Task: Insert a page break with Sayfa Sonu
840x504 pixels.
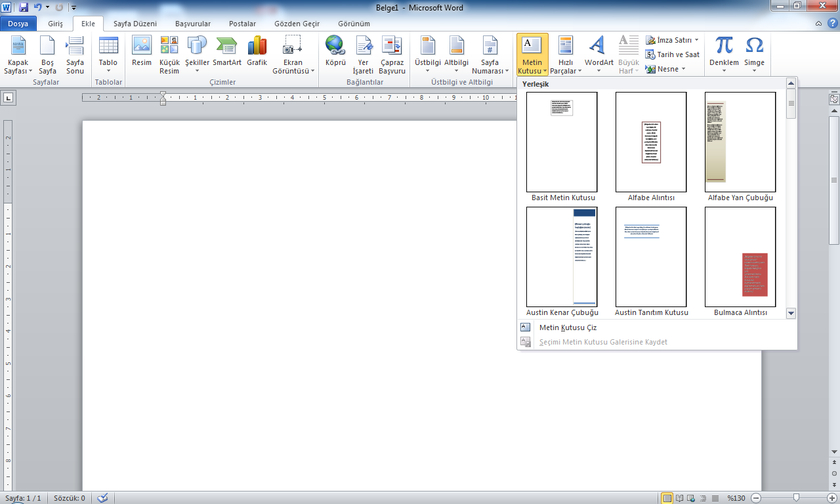Action: (75, 55)
